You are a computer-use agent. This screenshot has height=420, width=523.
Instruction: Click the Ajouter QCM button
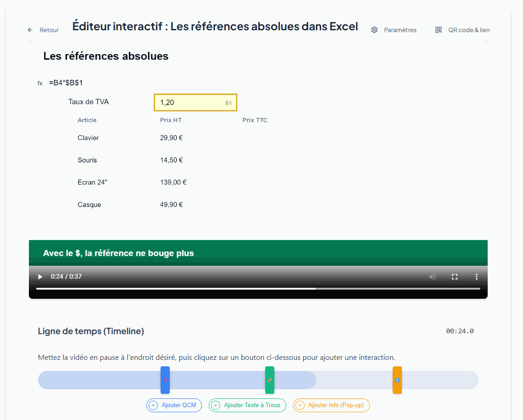(174, 405)
